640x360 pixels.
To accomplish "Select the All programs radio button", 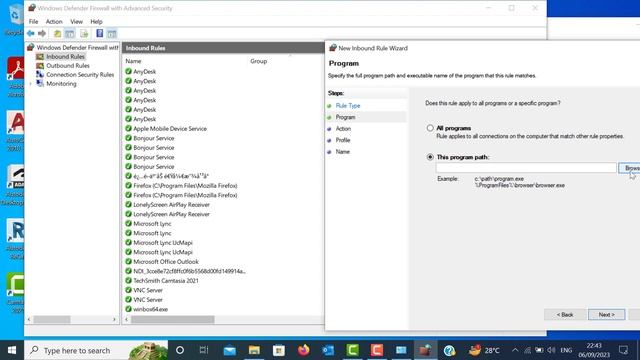I will pyautogui.click(x=430, y=128).
